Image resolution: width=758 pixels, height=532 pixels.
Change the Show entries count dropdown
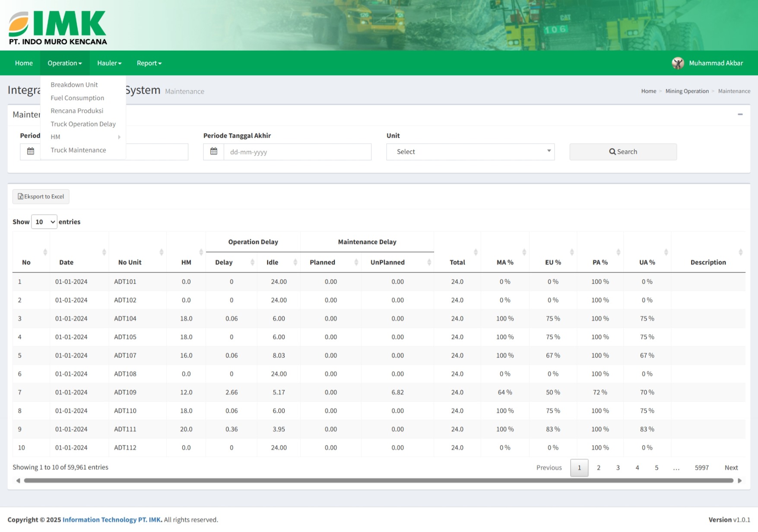pyautogui.click(x=44, y=222)
